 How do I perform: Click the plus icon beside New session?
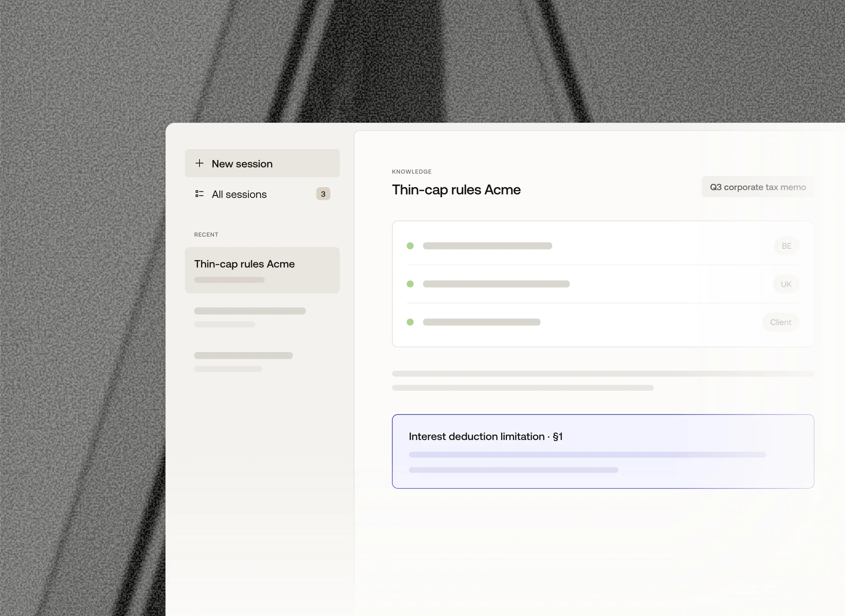coord(200,163)
